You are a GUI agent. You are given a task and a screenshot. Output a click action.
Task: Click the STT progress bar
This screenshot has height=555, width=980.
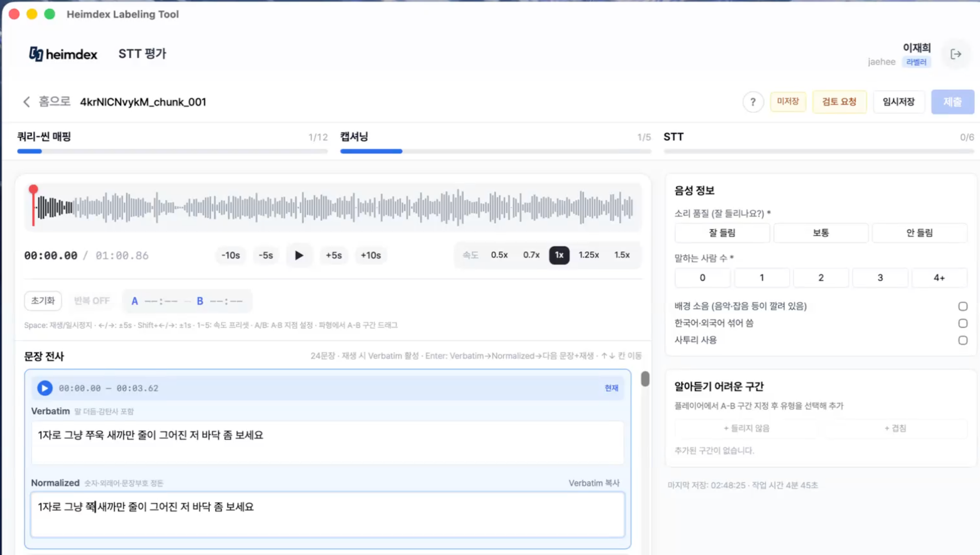(819, 151)
